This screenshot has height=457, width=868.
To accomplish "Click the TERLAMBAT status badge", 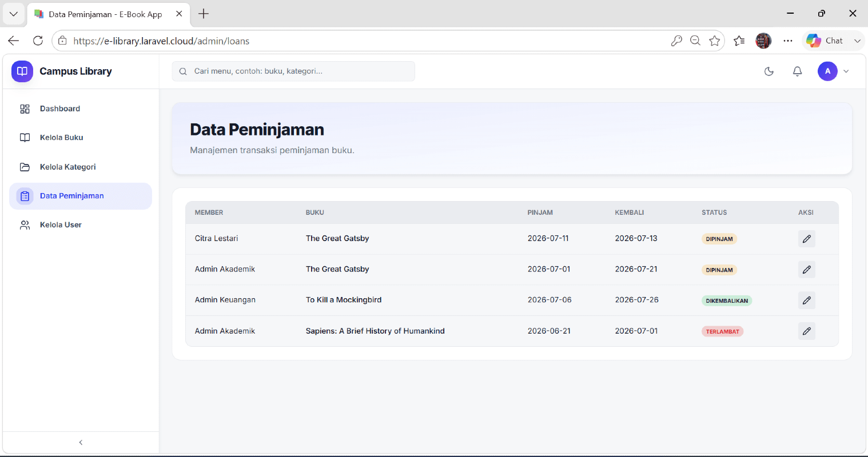I will tap(722, 331).
